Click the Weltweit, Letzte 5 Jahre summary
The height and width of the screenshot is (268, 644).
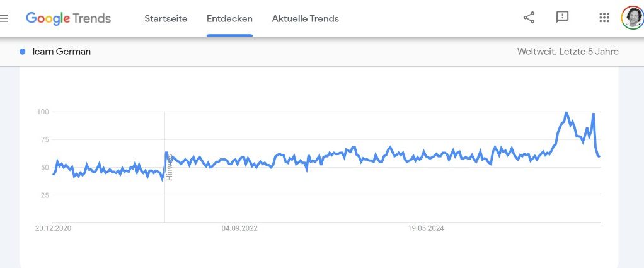[x=567, y=52]
